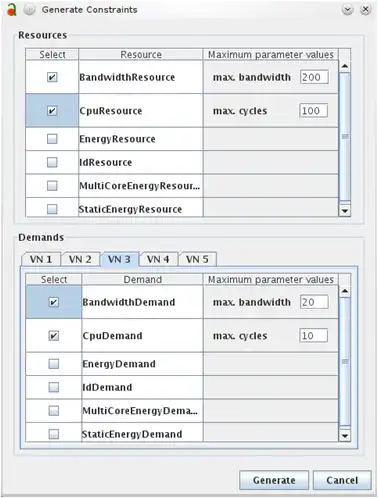Select the IdDemand row name

pos(107,387)
